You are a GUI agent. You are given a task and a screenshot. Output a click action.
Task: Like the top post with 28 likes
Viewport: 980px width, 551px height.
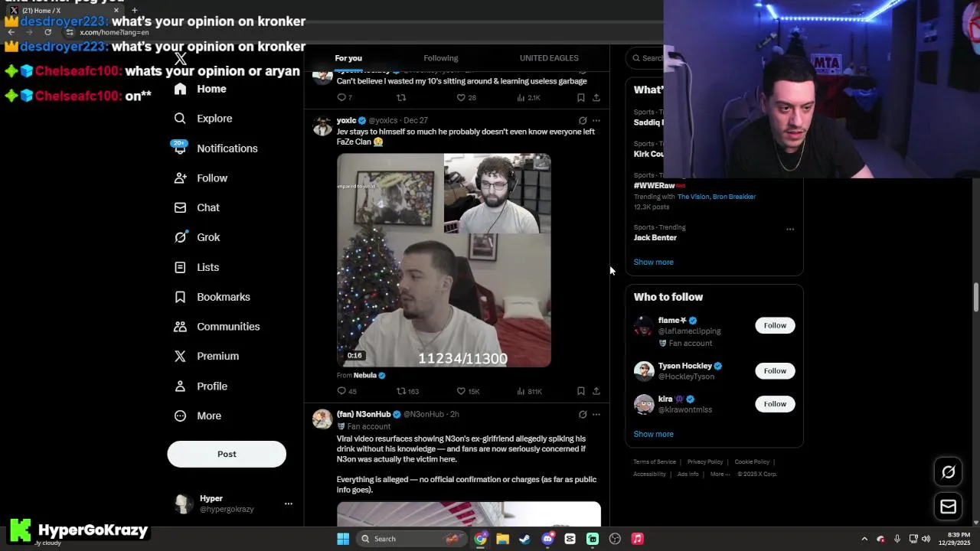(x=466, y=97)
